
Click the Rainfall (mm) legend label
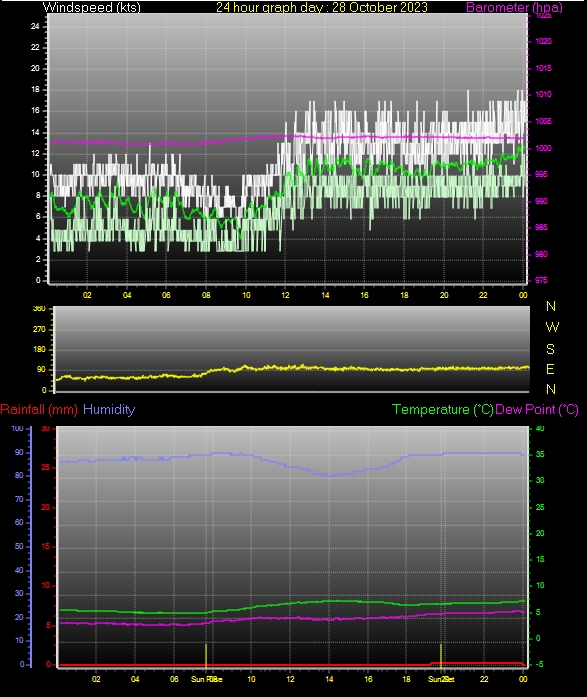pos(39,409)
